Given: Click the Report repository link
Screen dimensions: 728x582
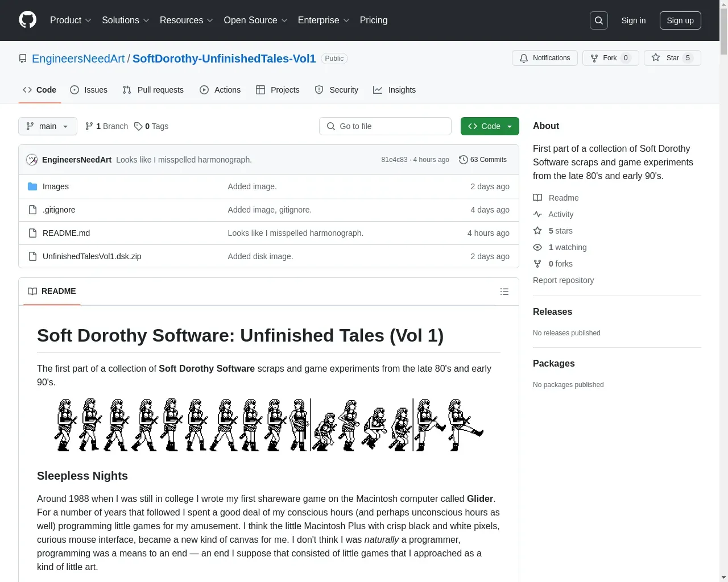Looking at the screenshot, I should (x=563, y=280).
